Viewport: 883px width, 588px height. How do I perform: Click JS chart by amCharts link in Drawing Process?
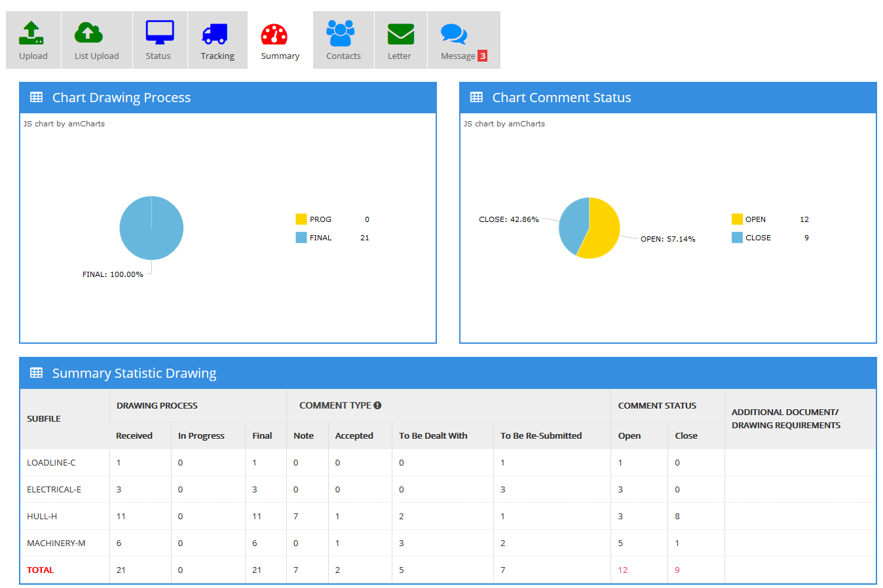[64, 124]
